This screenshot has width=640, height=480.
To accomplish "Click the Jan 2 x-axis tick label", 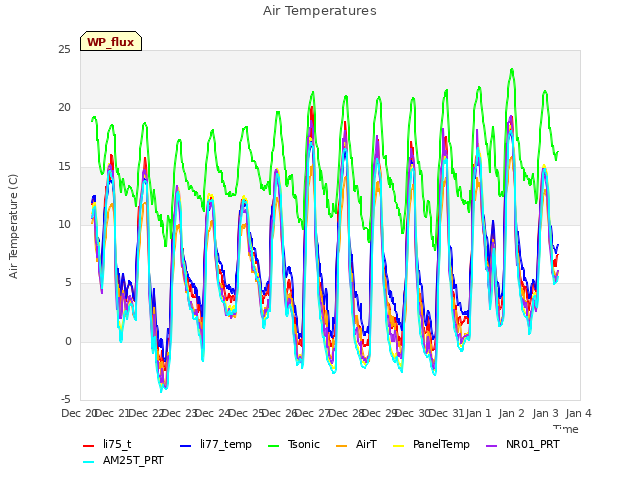I will click(512, 413).
